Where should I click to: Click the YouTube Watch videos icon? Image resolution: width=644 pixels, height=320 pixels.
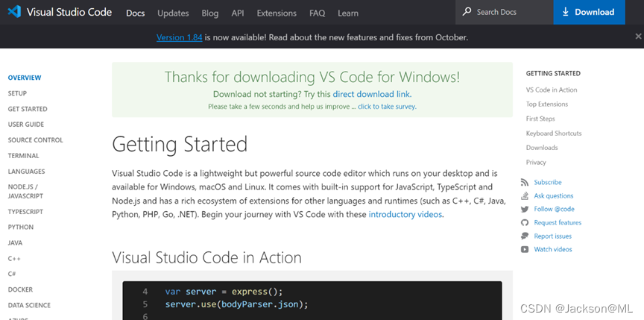click(x=525, y=249)
